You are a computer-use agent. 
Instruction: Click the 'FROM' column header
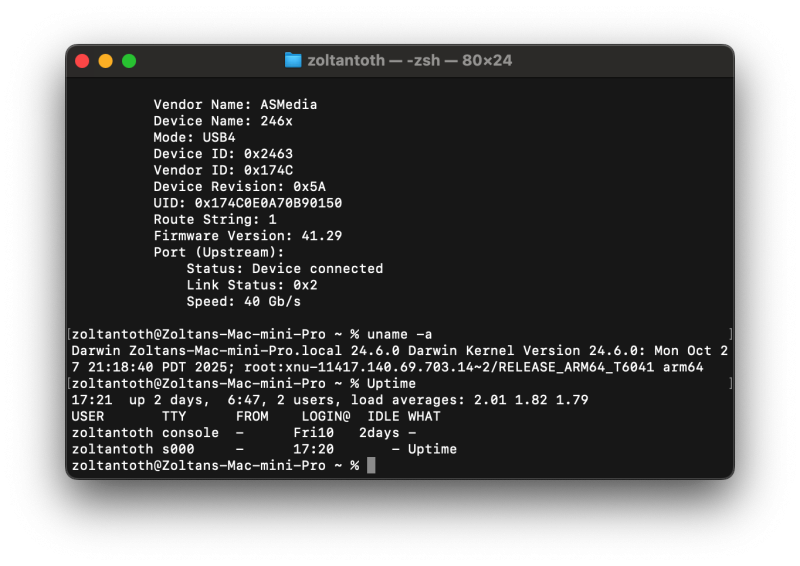252,416
